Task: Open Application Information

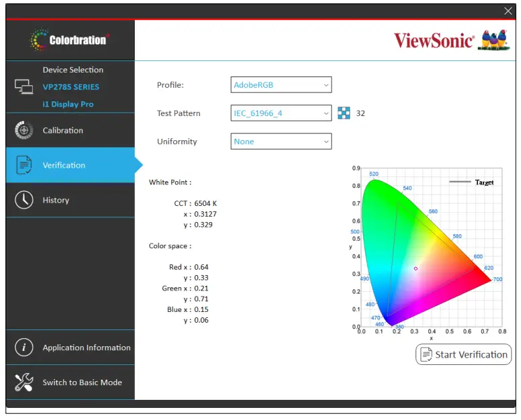Action: (70, 348)
